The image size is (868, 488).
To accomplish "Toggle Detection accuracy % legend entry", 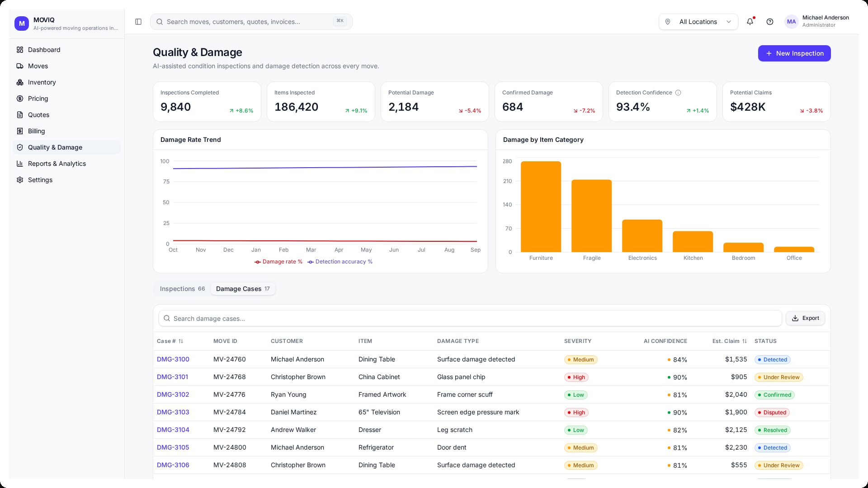I will point(340,262).
